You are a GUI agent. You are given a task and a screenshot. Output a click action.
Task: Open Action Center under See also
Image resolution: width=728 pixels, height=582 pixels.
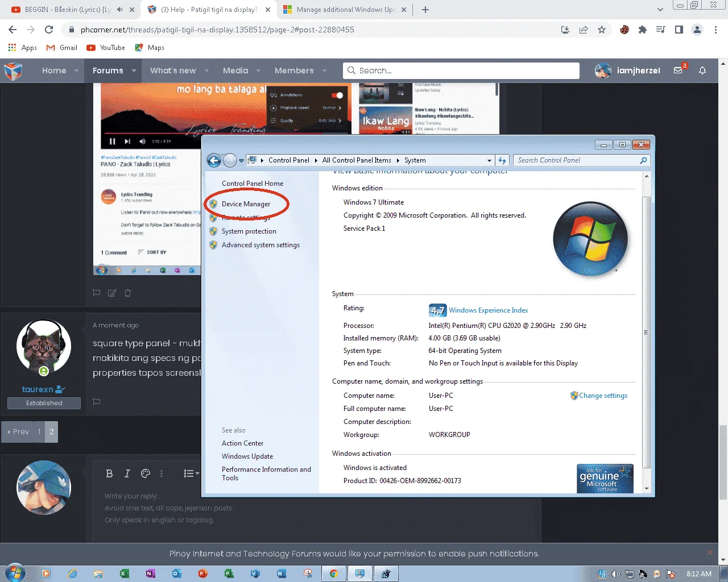[x=242, y=443]
